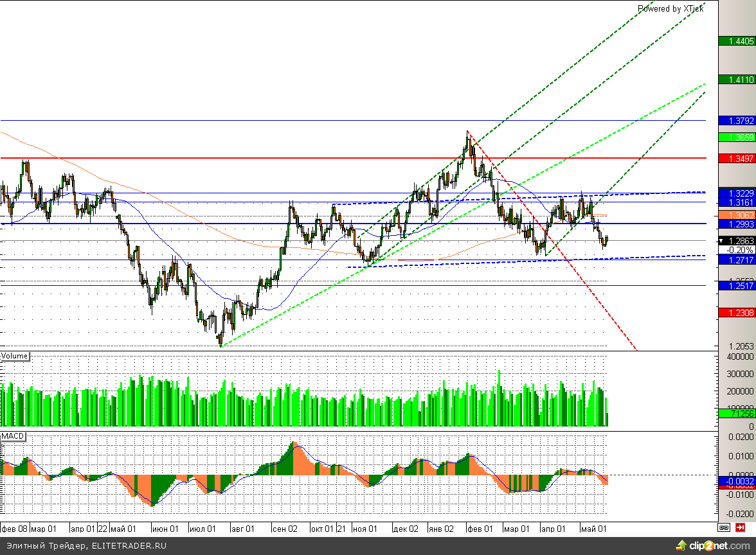The image size is (756, 555).
Task: Open the clip2net.com link
Action: click(x=712, y=546)
